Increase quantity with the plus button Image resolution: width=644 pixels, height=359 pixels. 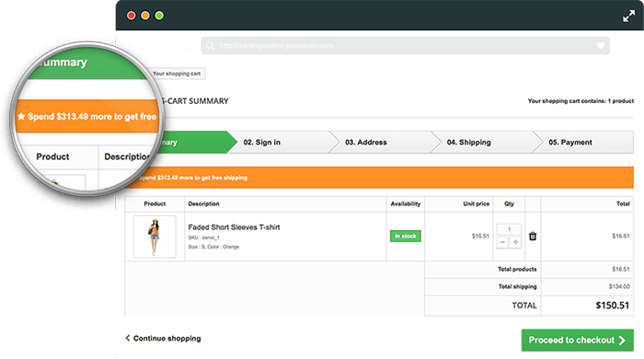[x=515, y=242]
